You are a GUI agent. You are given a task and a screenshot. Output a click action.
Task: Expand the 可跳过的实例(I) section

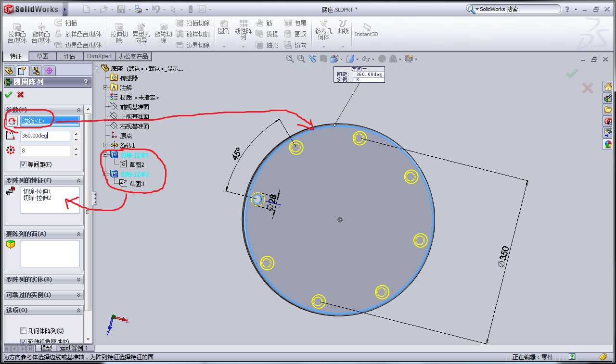pos(78,295)
